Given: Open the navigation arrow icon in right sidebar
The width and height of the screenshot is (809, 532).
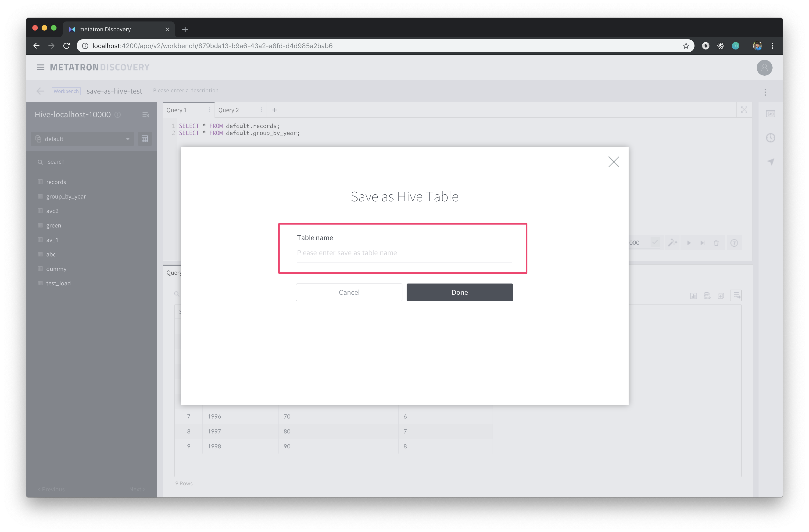Looking at the screenshot, I should click(771, 162).
